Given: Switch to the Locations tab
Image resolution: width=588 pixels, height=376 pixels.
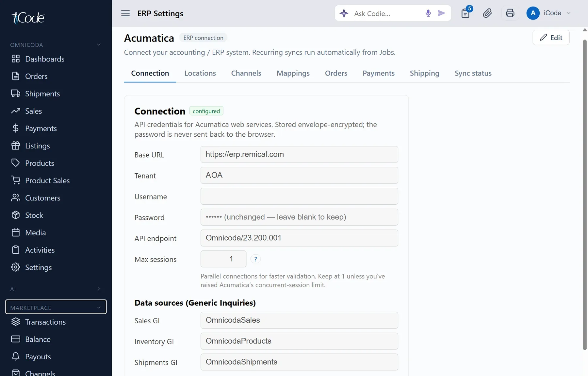Looking at the screenshot, I should pyautogui.click(x=200, y=73).
